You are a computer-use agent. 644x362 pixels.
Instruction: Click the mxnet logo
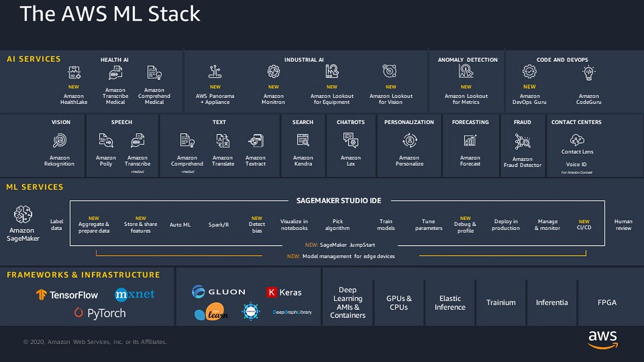click(x=134, y=294)
